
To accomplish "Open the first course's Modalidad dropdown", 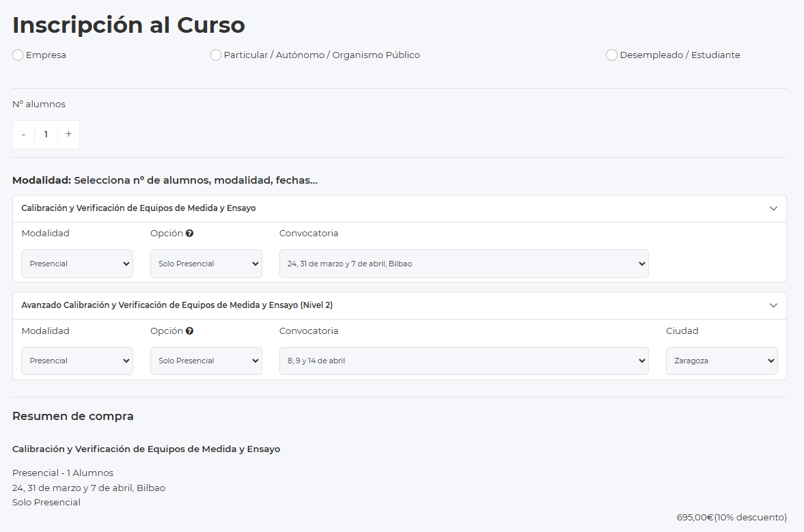I will [x=77, y=264].
